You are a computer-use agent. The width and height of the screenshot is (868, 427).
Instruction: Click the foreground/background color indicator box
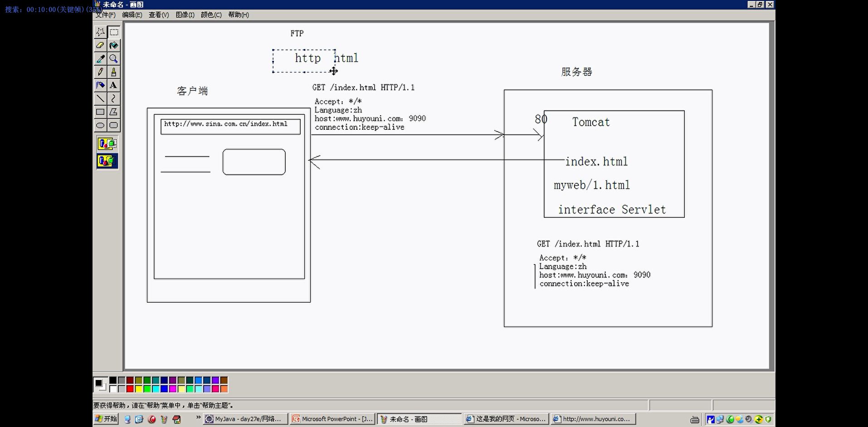click(101, 385)
